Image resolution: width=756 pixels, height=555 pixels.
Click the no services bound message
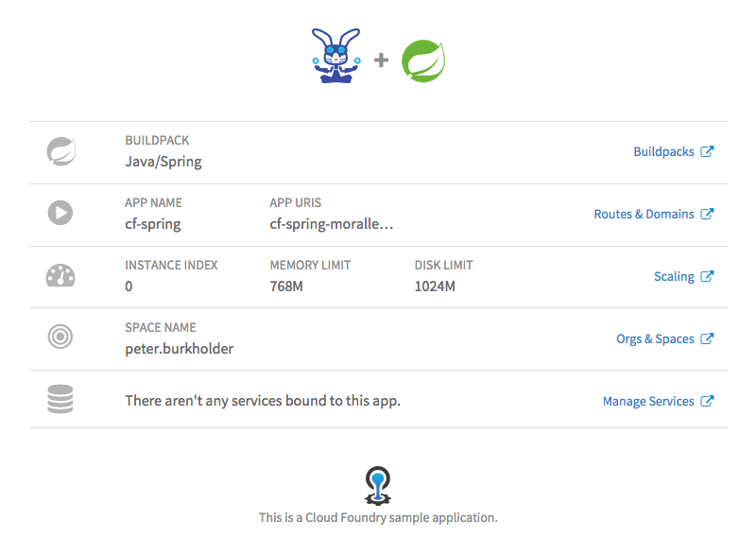tap(263, 401)
